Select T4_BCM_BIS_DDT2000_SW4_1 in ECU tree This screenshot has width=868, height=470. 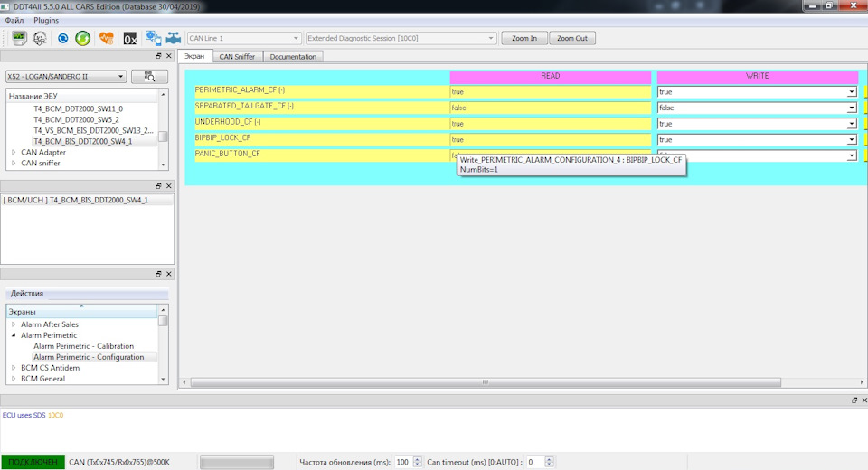[83, 142]
